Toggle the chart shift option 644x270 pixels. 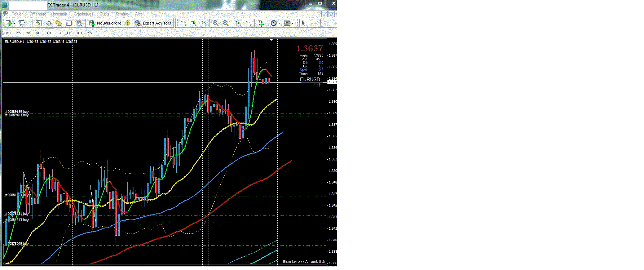(248, 23)
